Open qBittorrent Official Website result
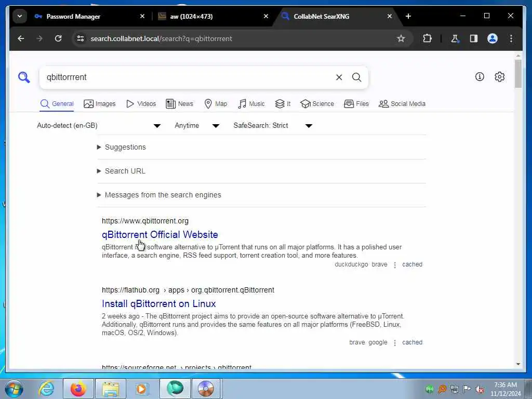This screenshot has width=532, height=399. [160, 234]
